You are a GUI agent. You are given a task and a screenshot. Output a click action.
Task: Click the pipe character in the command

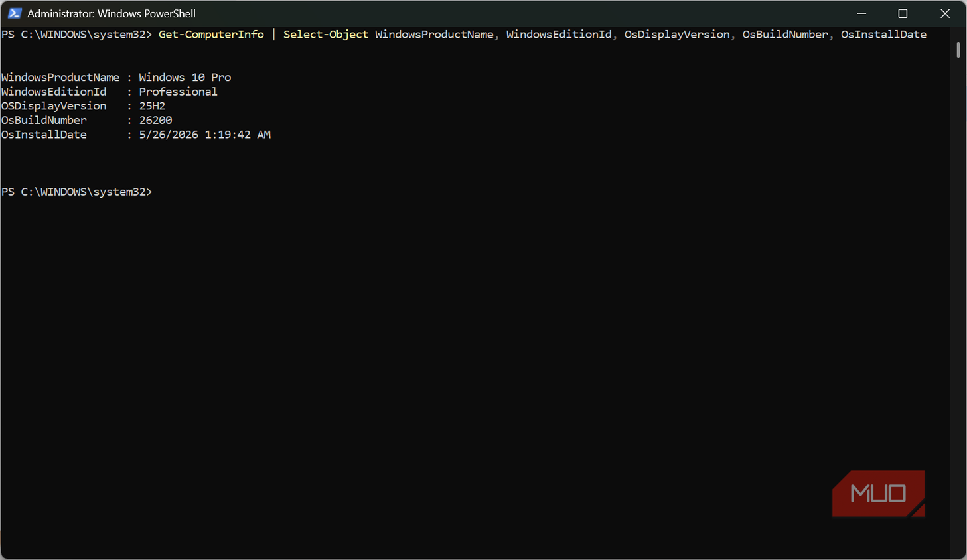click(x=273, y=35)
